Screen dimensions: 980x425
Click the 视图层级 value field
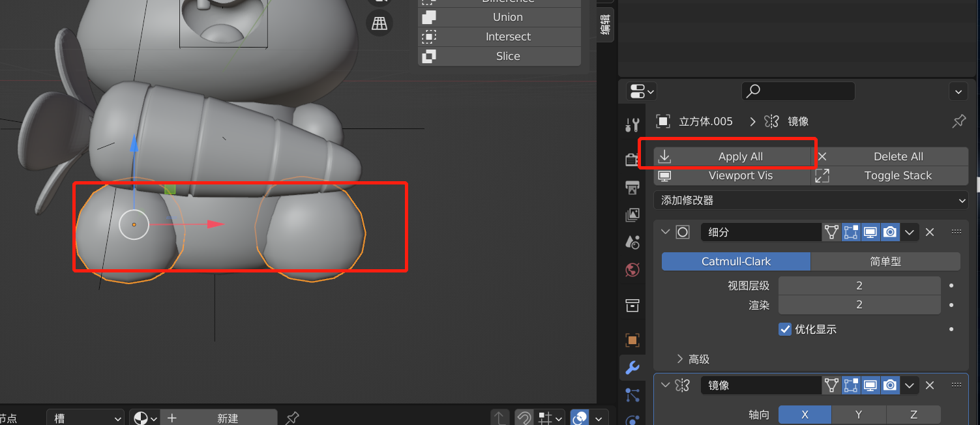click(859, 286)
